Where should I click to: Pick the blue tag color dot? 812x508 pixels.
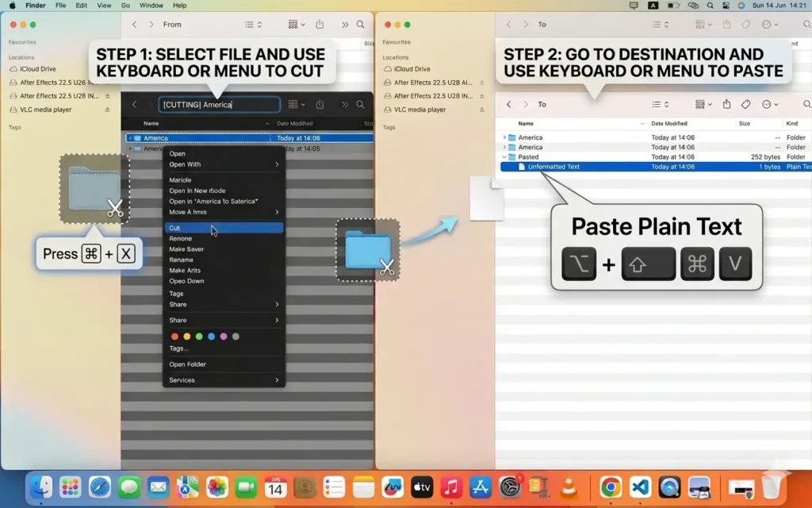(x=211, y=337)
